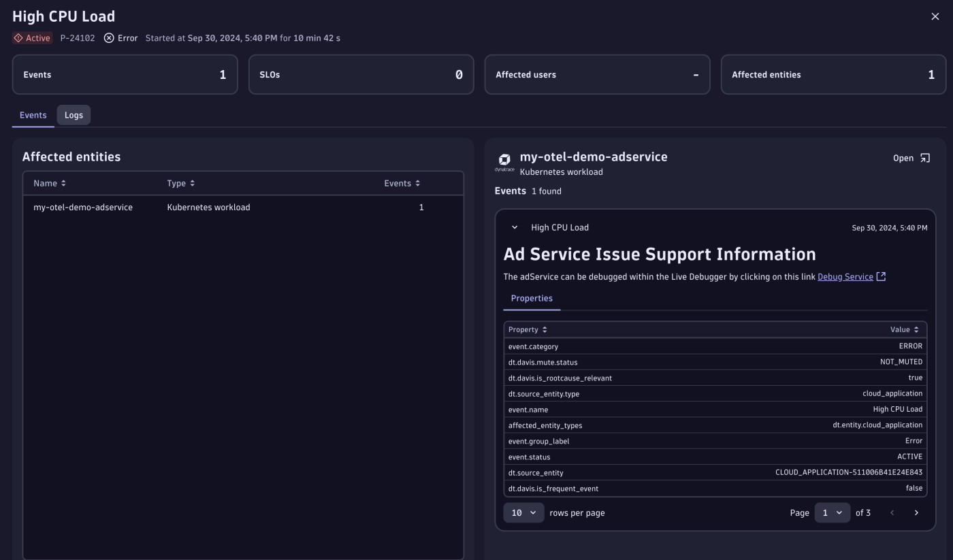Viewport: 953px width, 560px height.
Task: Open the rows per page dropdown
Action: point(524,512)
